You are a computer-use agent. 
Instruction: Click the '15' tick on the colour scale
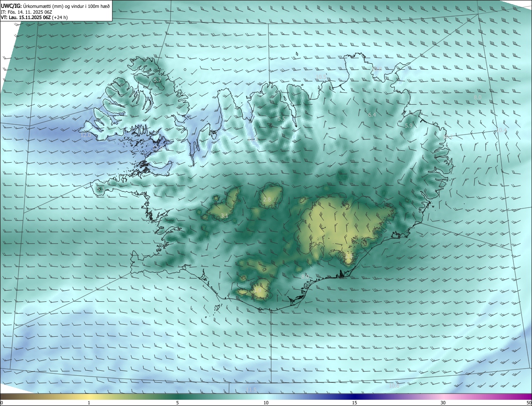(355, 403)
